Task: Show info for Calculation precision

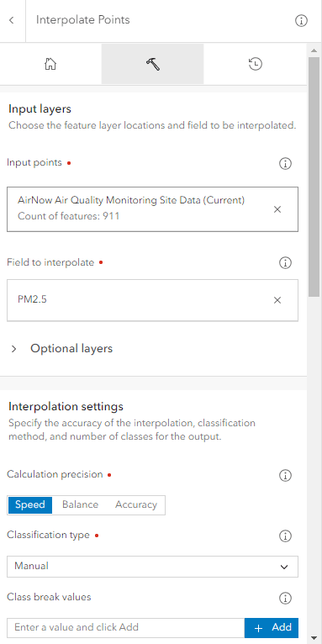Action: [285, 476]
